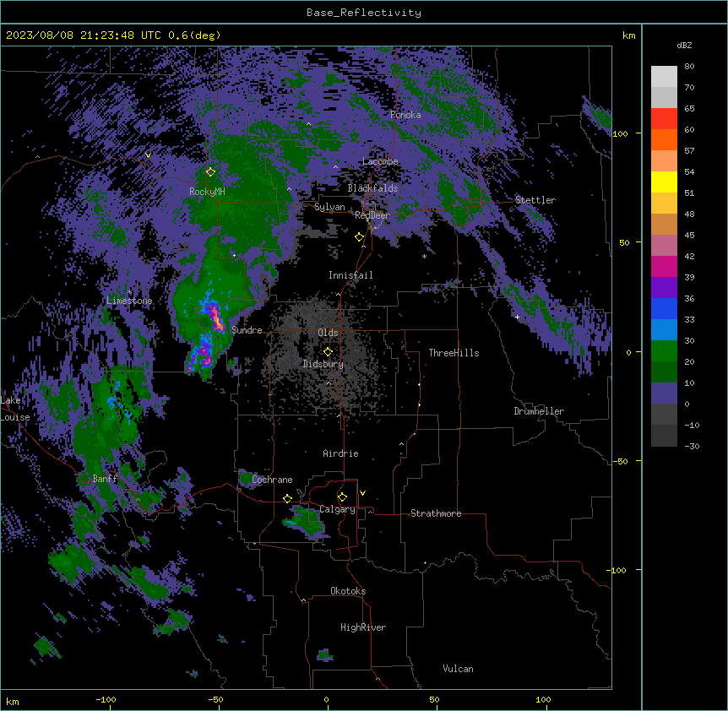Click the Base_Reflectivity title text
This screenshot has width=728, height=711.
(x=364, y=13)
